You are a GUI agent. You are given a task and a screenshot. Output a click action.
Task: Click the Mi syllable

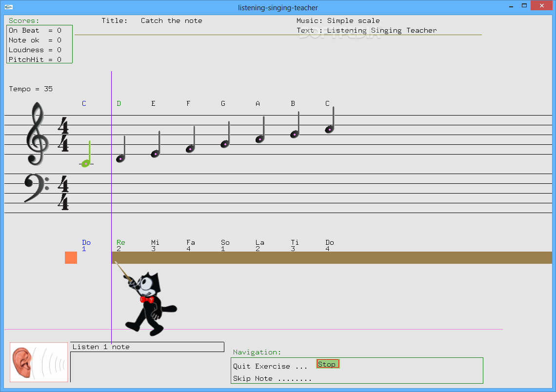(155, 242)
